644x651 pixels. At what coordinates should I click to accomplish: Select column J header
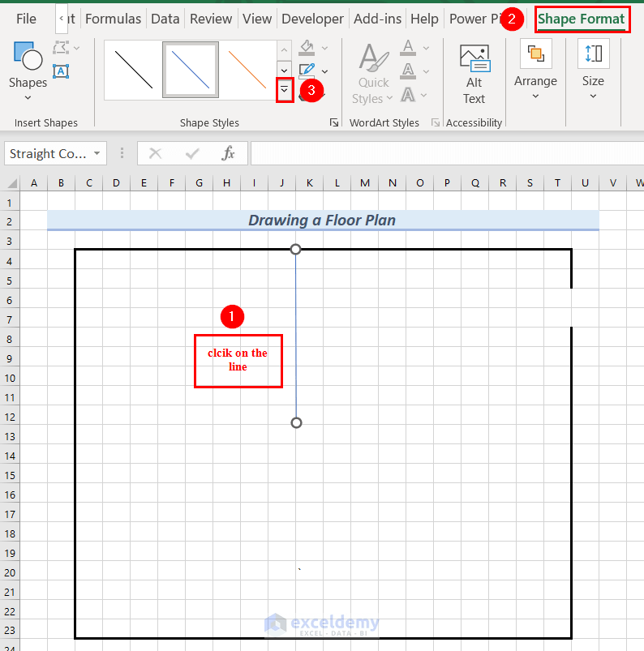point(281,182)
